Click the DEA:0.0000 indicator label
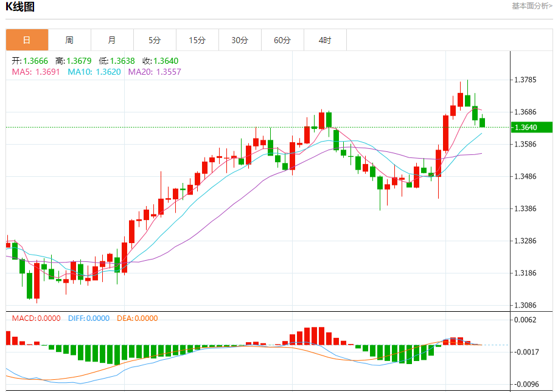This screenshot has height=392, width=558. click(138, 318)
